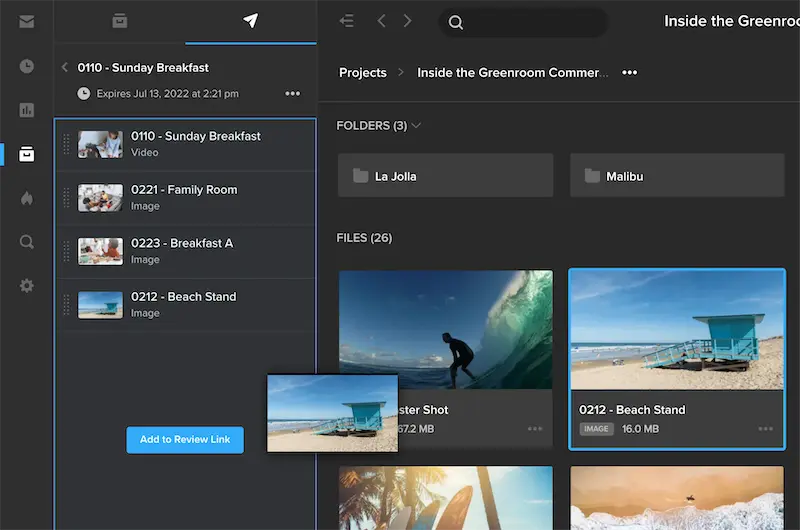The height and width of the screenshot is (530, 800).
Task: Open the flame icon in the sidebar
Action: click(x=27, y=197)
